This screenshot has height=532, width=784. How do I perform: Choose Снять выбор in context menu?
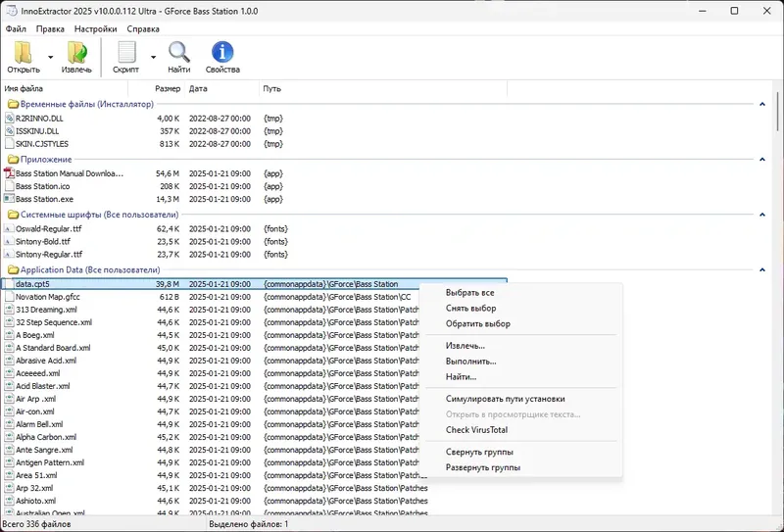coord(470,308)
